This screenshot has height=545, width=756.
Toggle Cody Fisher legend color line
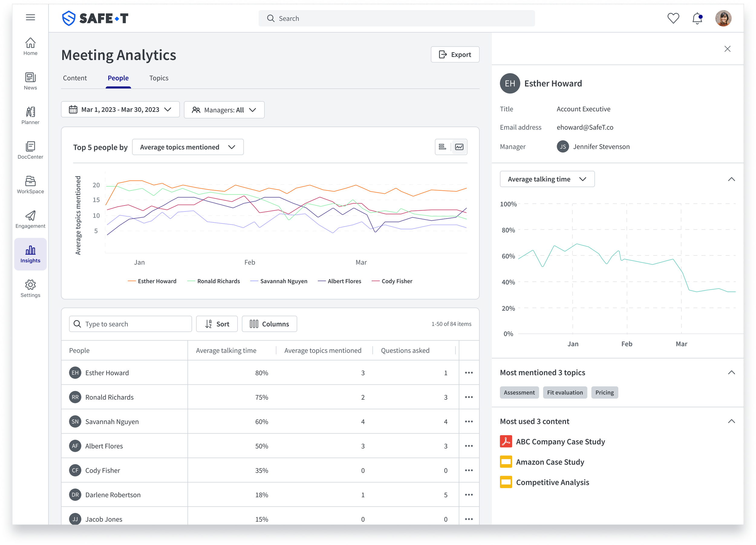pyautogui.click(x=376, y=281)
